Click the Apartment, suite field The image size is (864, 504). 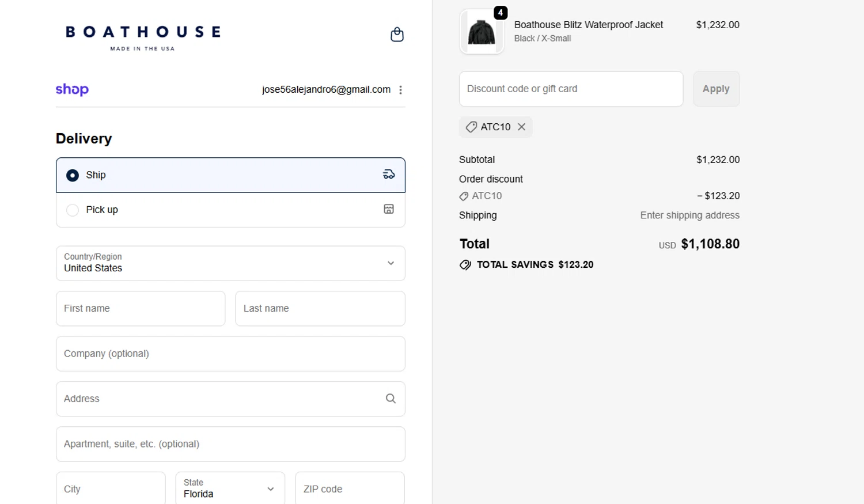(230, 444)
